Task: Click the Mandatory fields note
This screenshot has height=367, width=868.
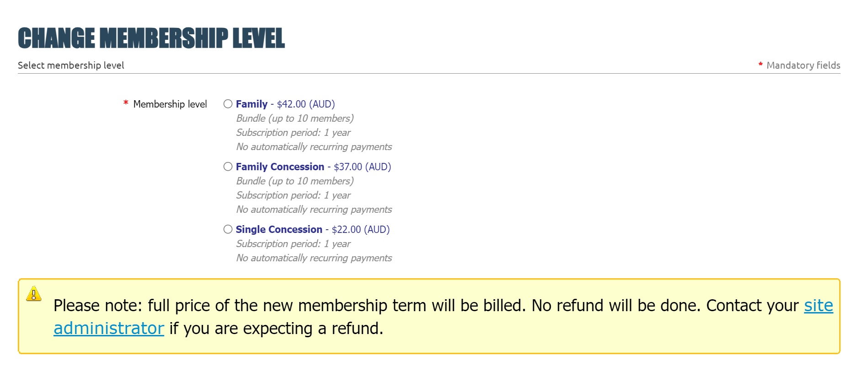Action: point(803,65)
